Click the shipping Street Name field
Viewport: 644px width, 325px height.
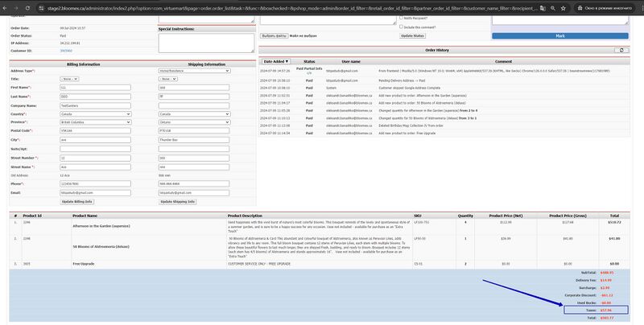[x=194, y=167]
